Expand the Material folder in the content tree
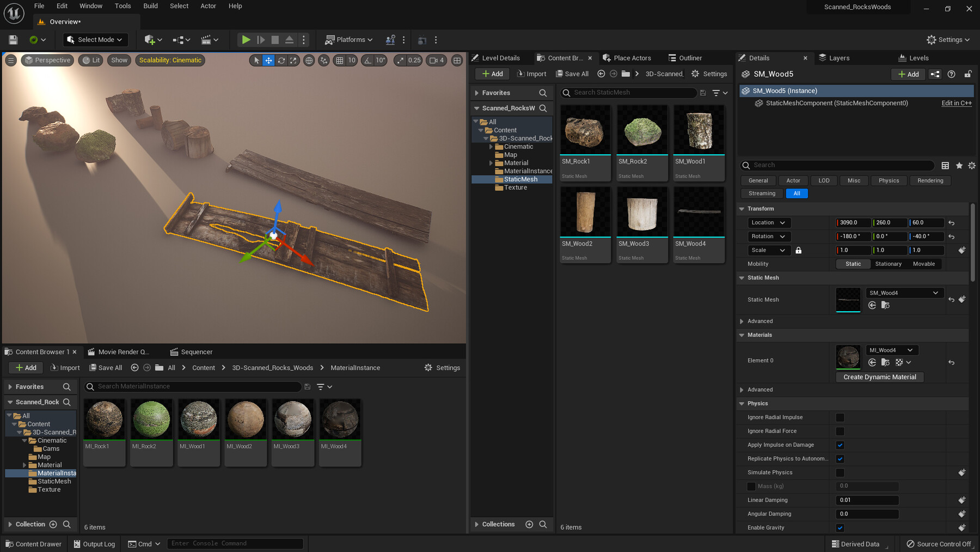980x552 pixels. (491, 162)
